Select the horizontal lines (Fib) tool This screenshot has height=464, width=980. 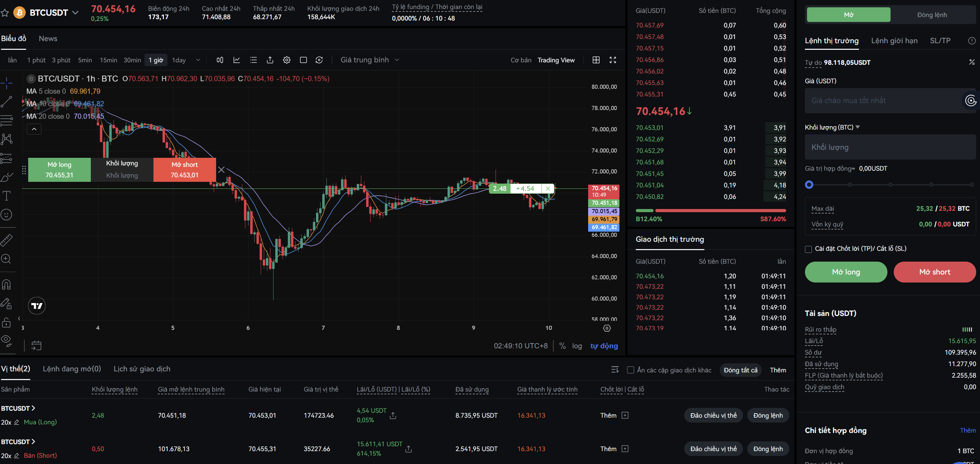[x=7, y=121]
